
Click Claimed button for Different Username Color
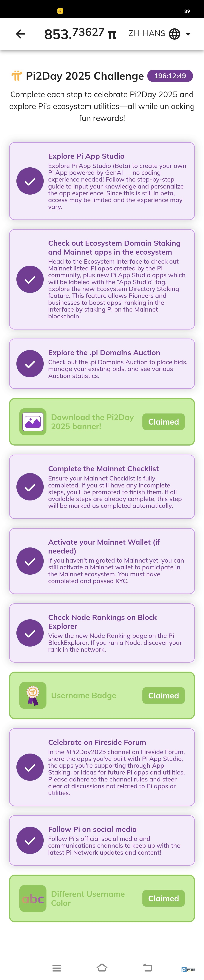[163, 898]
